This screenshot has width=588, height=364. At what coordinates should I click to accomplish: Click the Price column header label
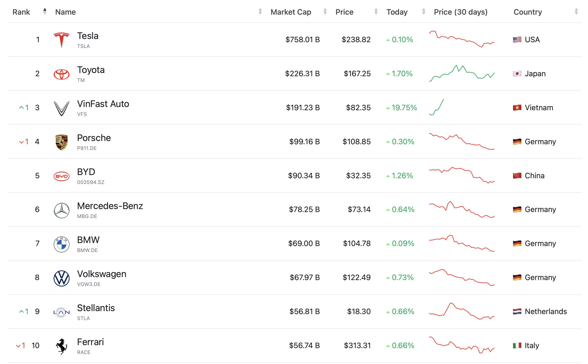[344, 12]
